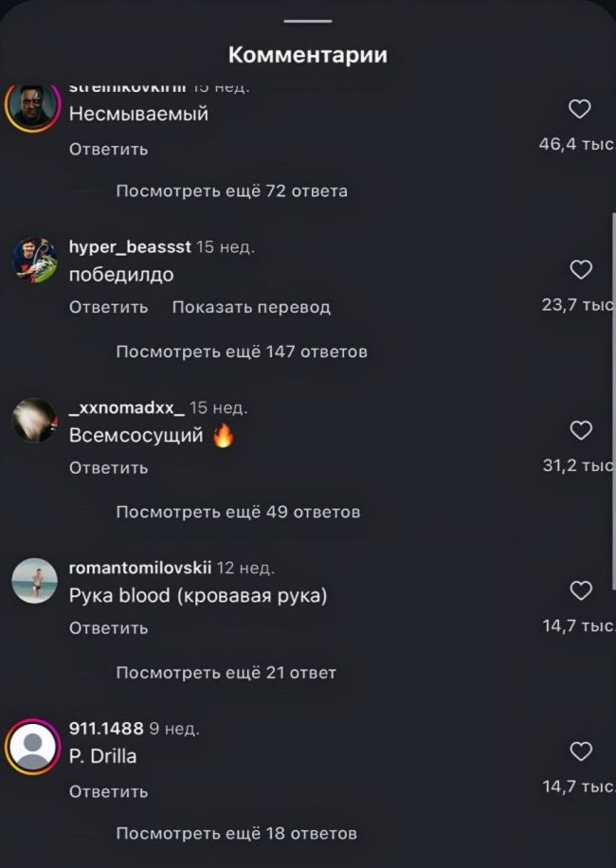This screenshot has width=616, height=868.
Task: Open 911.1488 default avatar with story ring
Action: (x=32, y=747)
